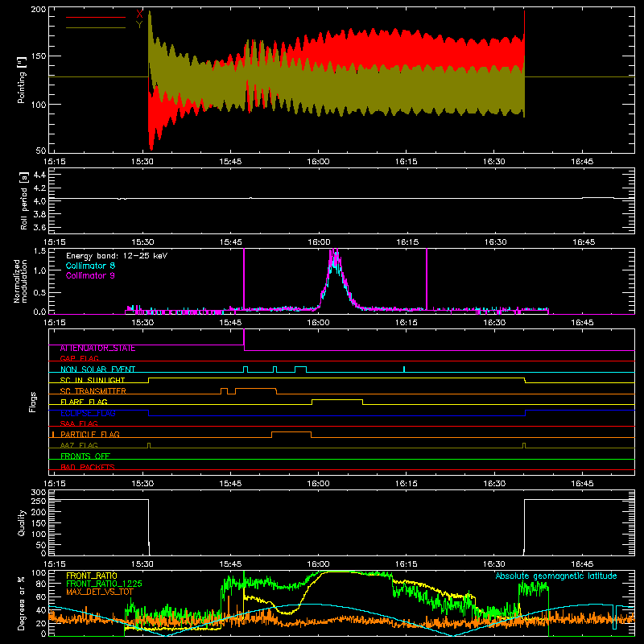Click the NON_SOLAR_EVENT flag label
644x644 pixels.
tap(97, 369)
